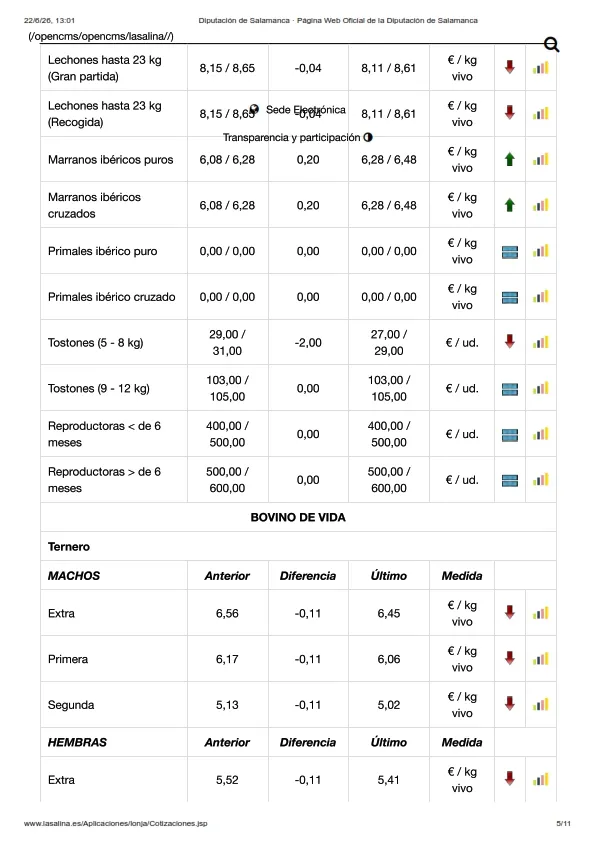Click the magnifying glass search icon

(552, 45)
